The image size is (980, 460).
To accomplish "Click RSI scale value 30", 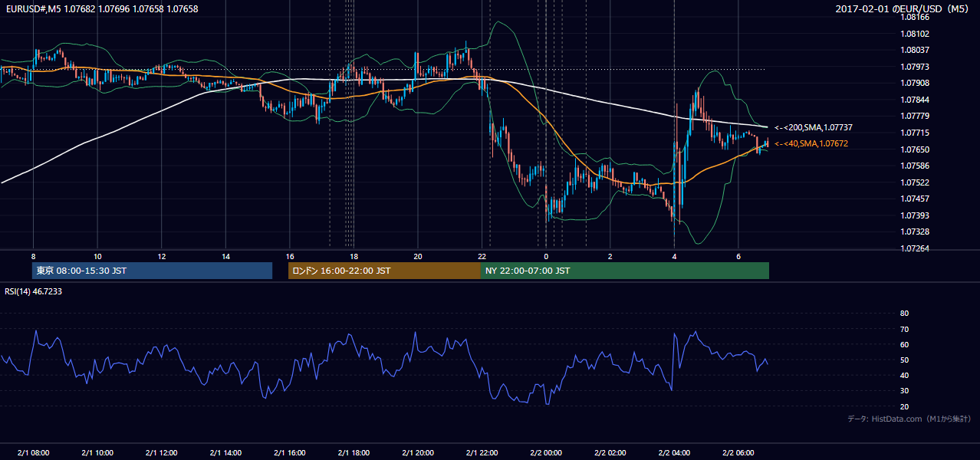I will 904,391.
